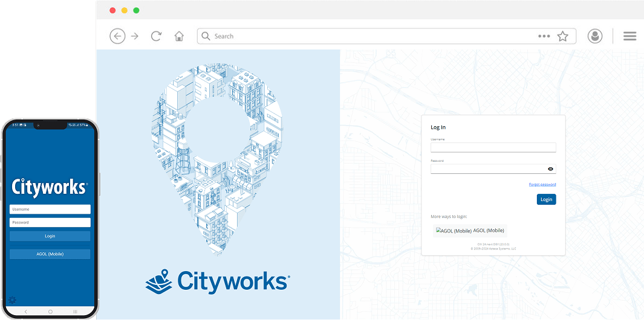Click the city map pin illustration
The height and width of the screenshot is (320, 644).
pos(218,160)
